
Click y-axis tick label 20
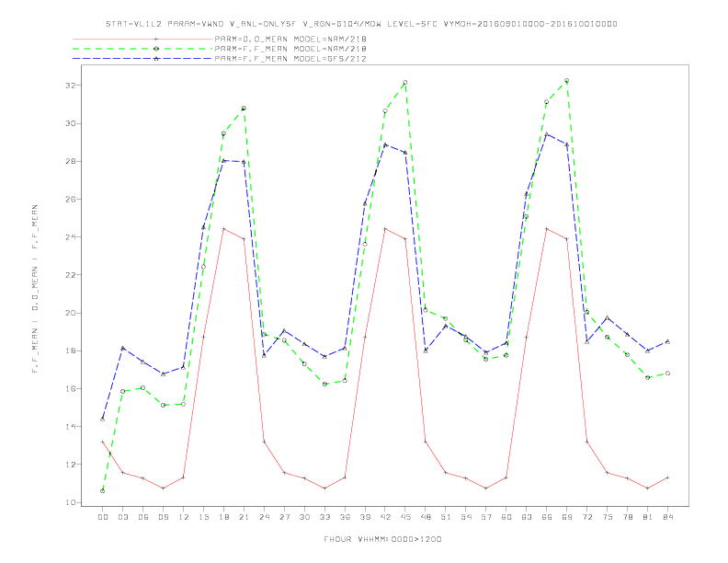point(71,313)
